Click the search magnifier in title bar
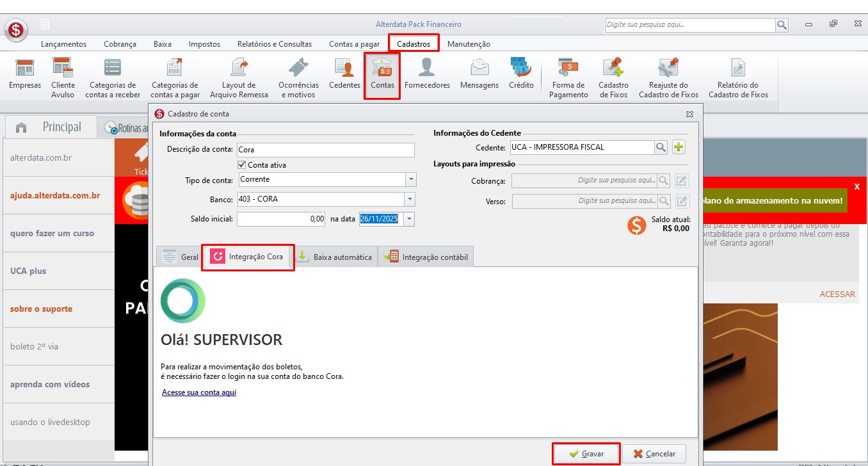Viewport: 868px width, 466px height. 782,24
